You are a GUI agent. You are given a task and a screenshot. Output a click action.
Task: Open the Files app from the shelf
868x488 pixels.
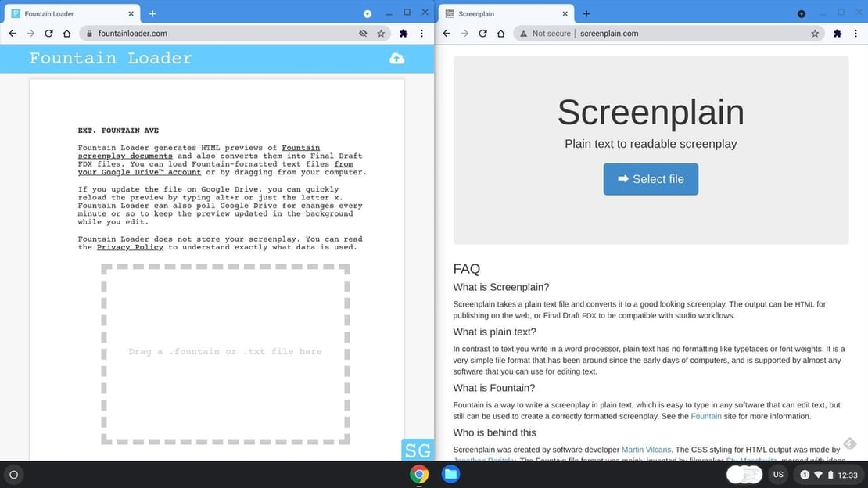tap(450, 474)
